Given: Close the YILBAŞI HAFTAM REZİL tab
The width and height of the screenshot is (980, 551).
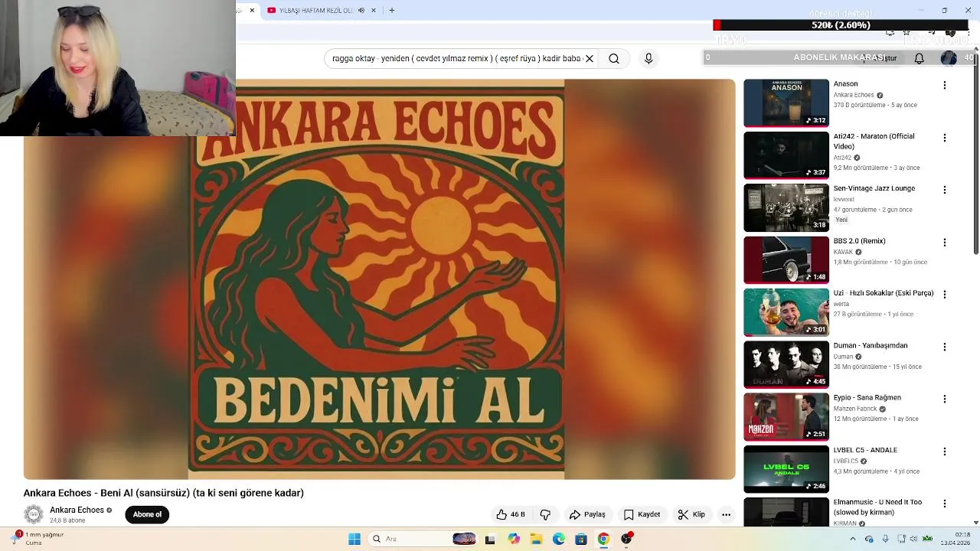Looking at the screenshot, I should (x=374, y=11).
